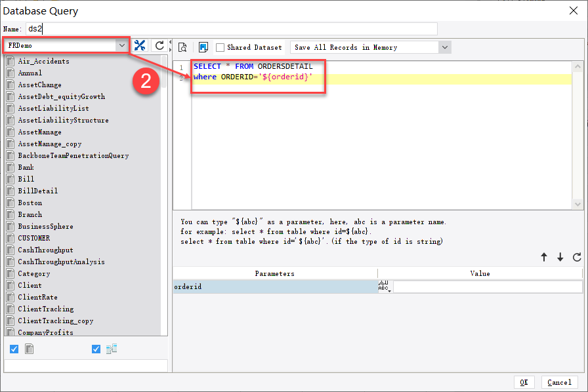Uncheck the checkbox beside the view icon
The height and width of the screenshot is (392, 588).
[95, 349]
